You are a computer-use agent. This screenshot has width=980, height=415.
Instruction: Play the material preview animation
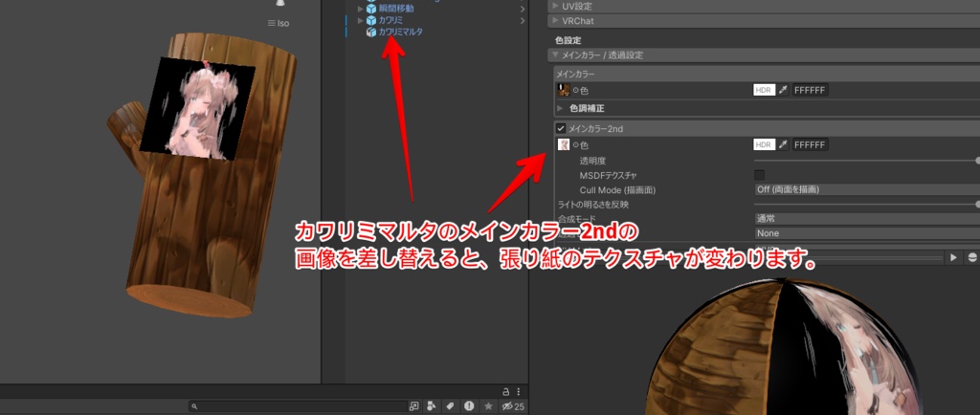click(954, 257)
